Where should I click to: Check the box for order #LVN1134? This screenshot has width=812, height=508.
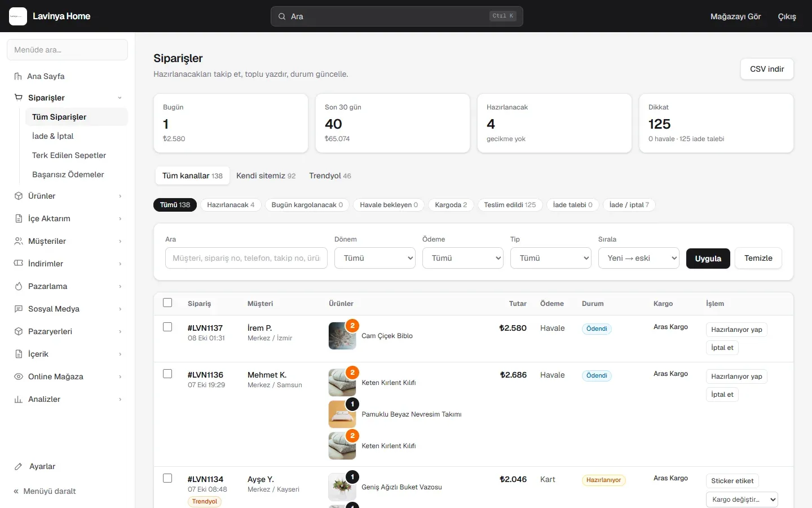click(167, 478)
